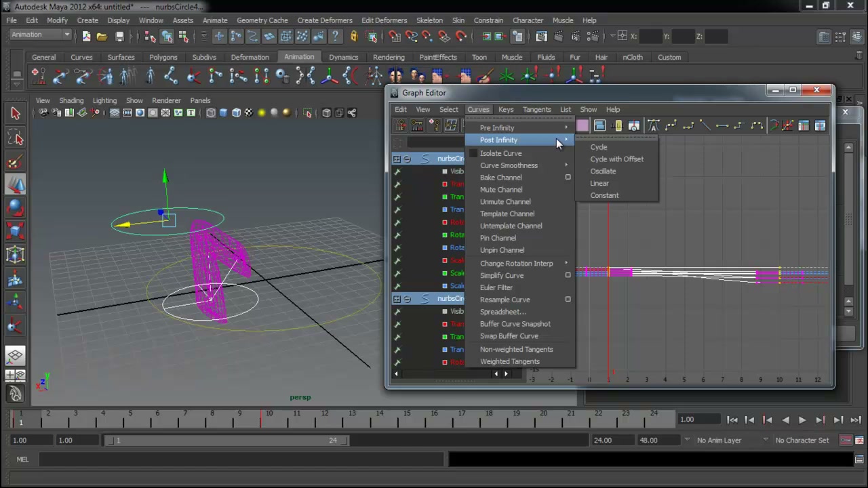Go to start of playback range
Image resolution: width=868 pixels, height=488 pixels.
pos(732,421)
